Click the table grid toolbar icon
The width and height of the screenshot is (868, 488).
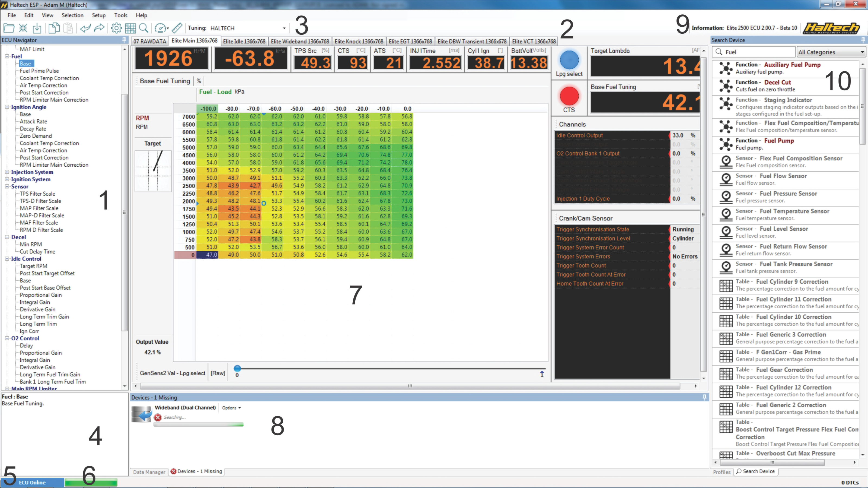coord(130,28)
